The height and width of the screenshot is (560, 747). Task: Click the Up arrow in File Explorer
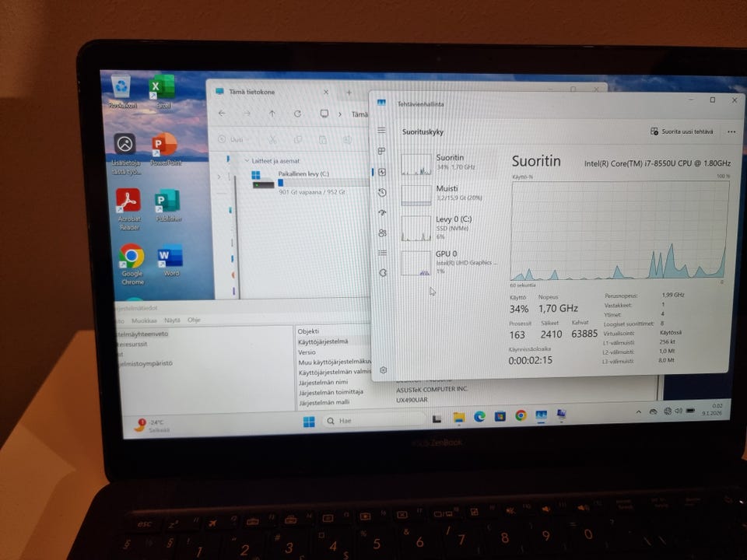[272, 114]
